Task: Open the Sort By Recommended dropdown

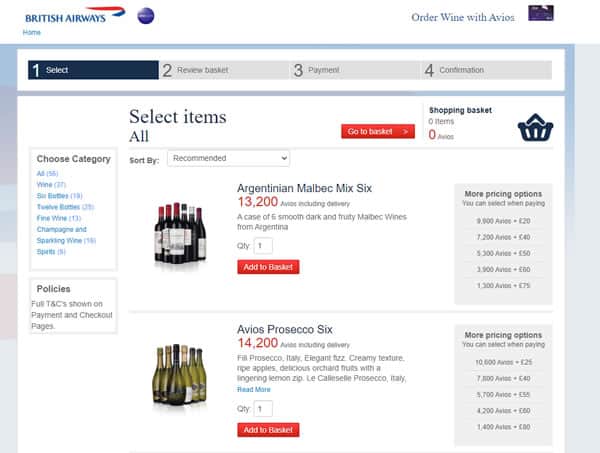Action: (228, 158)
